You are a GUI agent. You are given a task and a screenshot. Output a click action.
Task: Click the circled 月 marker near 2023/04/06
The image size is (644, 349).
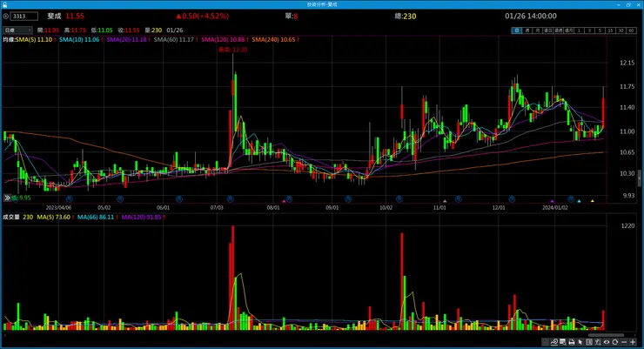coord(69,198)
